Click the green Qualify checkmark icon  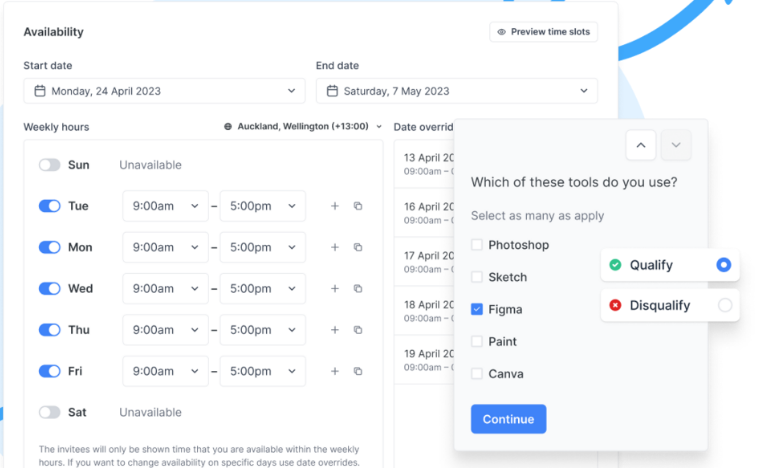(x=615, y=265)
